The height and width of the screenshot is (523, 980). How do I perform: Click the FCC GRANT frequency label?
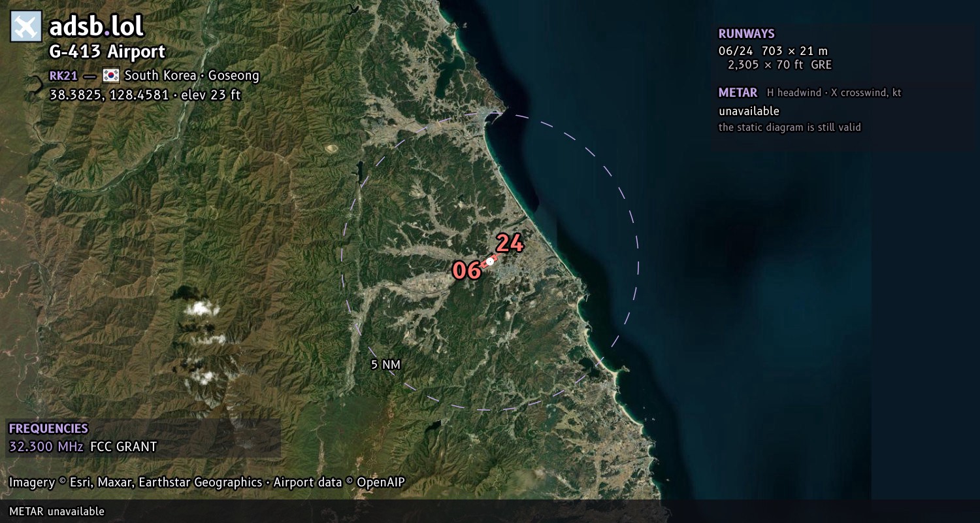pos(123,447)
